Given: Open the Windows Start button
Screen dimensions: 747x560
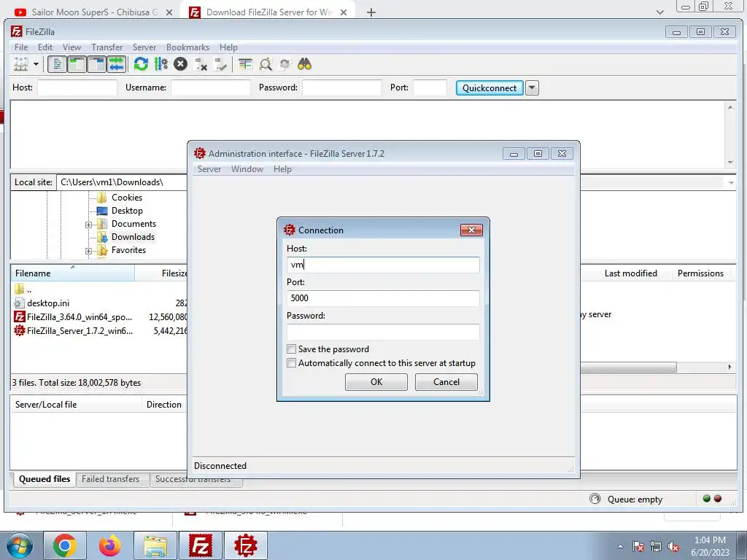Looking at the screenshot, I should pos(19,545).
